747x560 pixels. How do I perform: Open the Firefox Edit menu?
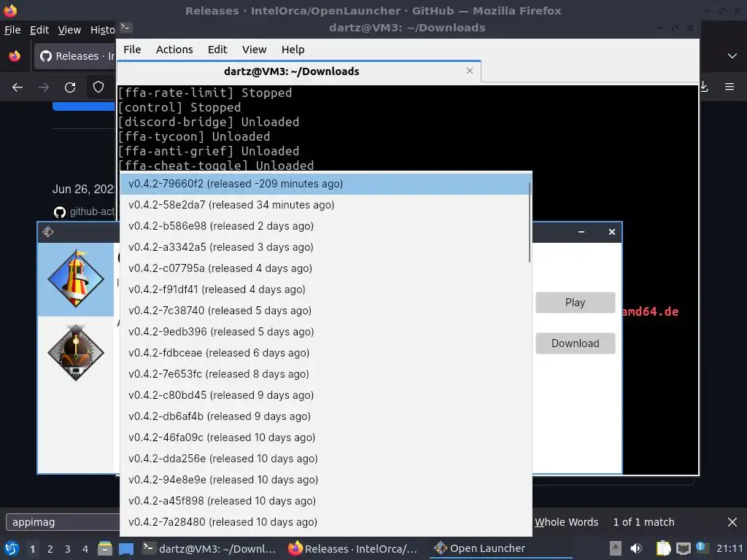click(x=39, y=30)
